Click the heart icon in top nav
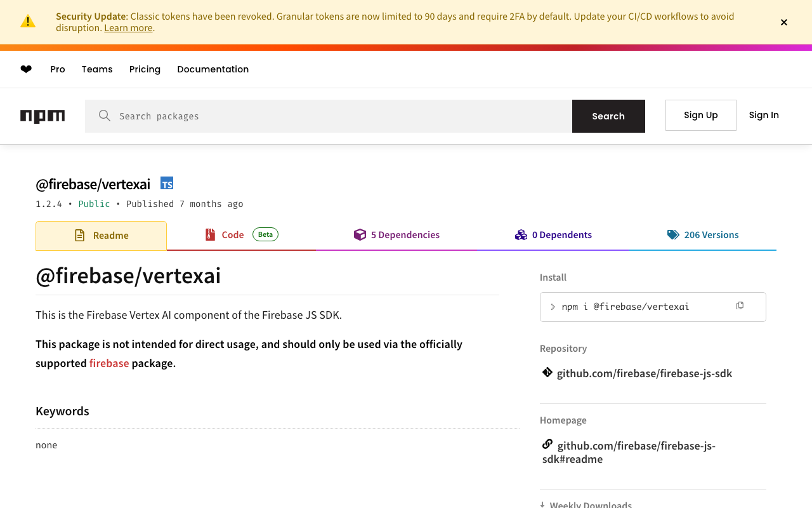Image resolution: width=812 pixels, height=508 pixels. pos(26,69)
